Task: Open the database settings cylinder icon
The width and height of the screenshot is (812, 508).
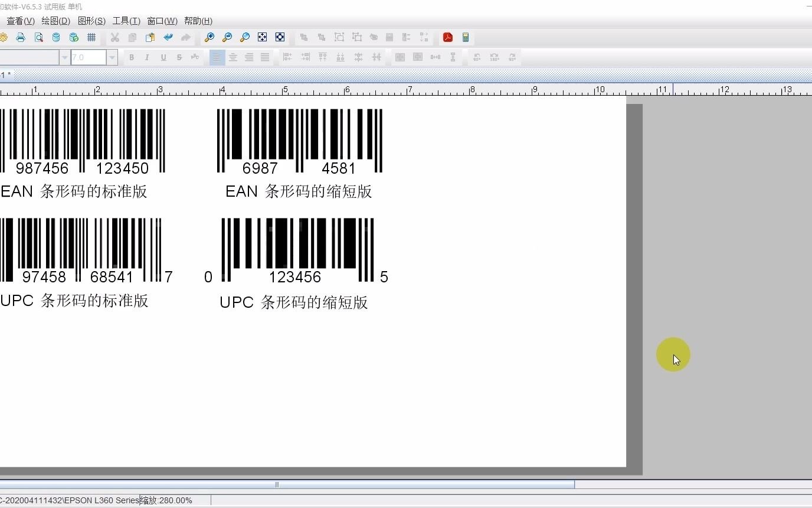Action: click(56, 37)
